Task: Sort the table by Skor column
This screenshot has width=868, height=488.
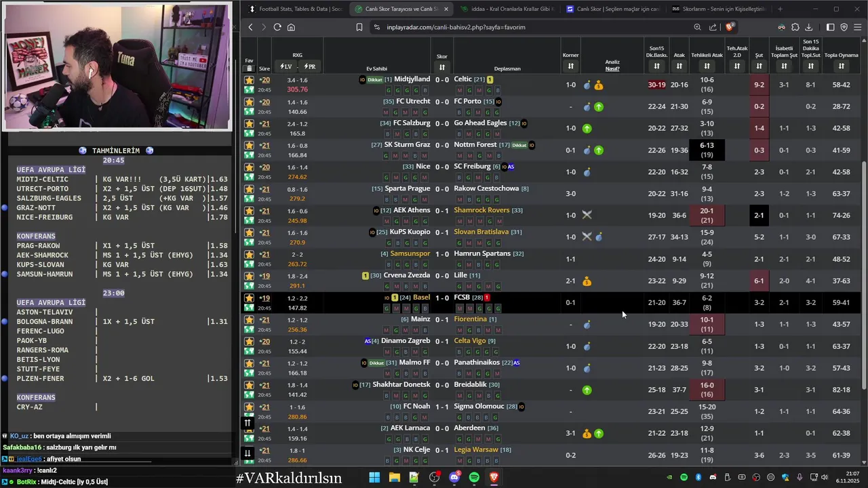Action: [442, 67]
